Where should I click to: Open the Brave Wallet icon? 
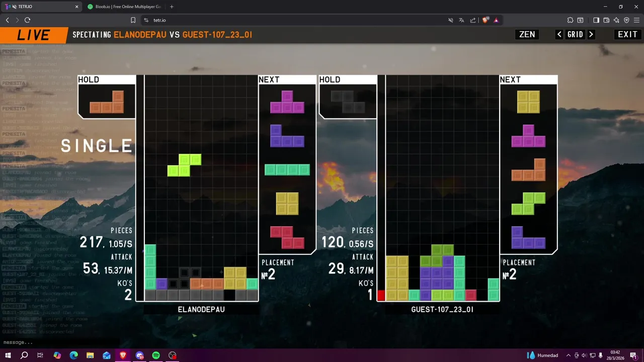coord(606,20)
